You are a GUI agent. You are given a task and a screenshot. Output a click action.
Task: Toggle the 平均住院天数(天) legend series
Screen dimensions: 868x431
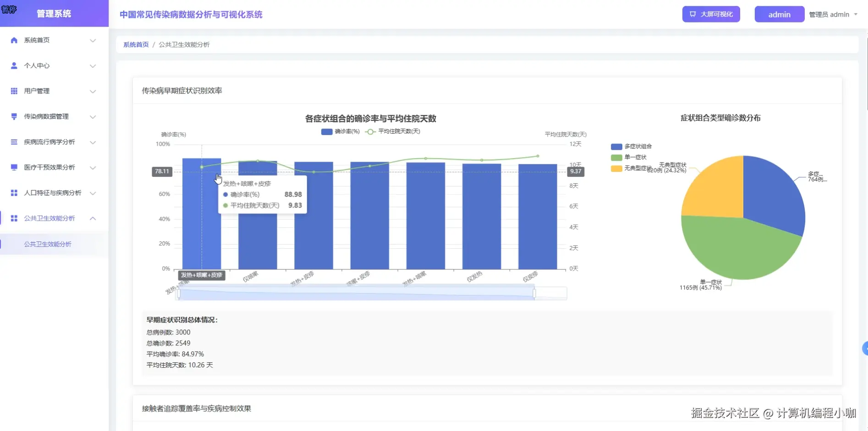click(x=393, y=131)
